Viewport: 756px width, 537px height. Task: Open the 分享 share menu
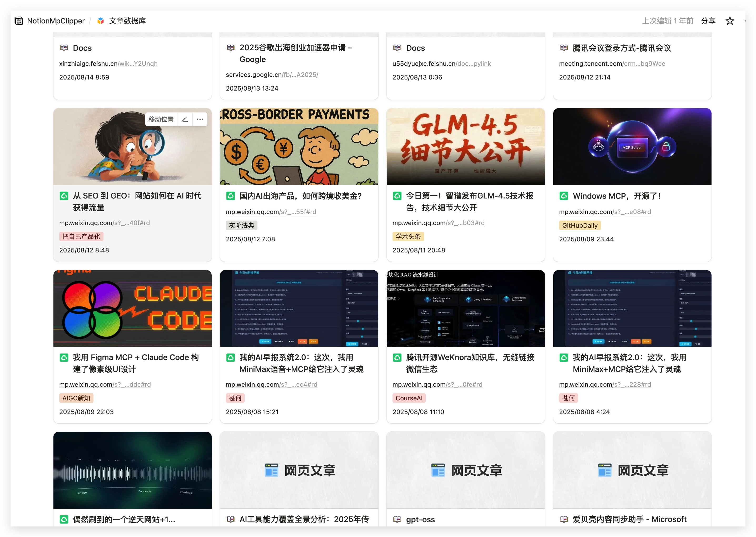click(x=708, y=21)
